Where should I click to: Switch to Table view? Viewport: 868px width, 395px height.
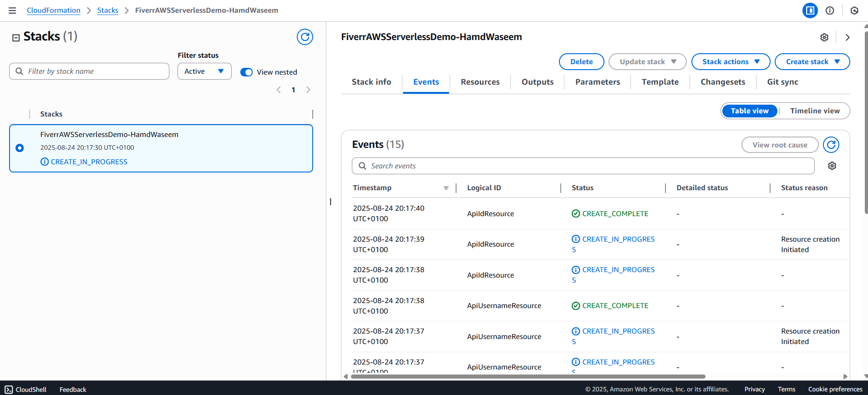coord(750,111)
